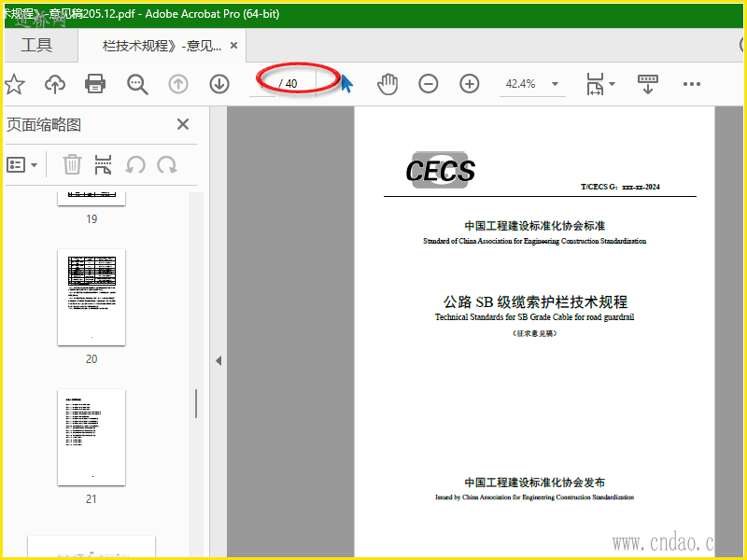Screen dimensions: 747x560
Task: Show more tools with the ellipsis
Action: coord(691,84)
